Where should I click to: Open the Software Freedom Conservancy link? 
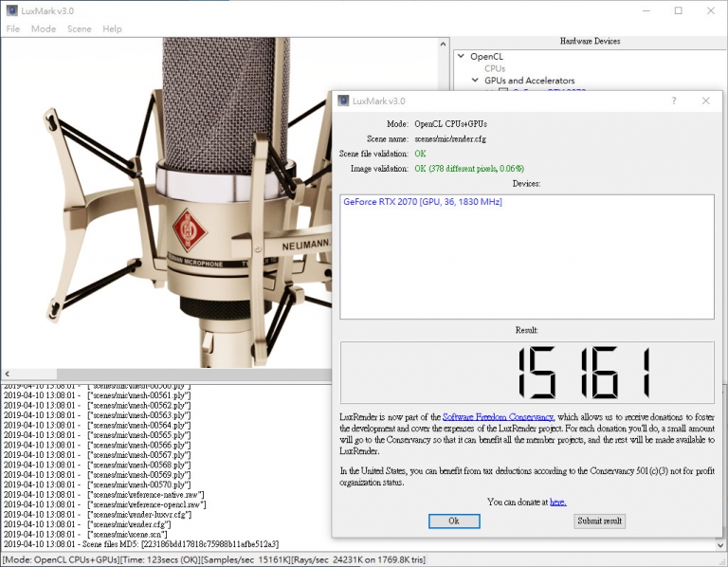pyautogui.click(x=498, y=417)
